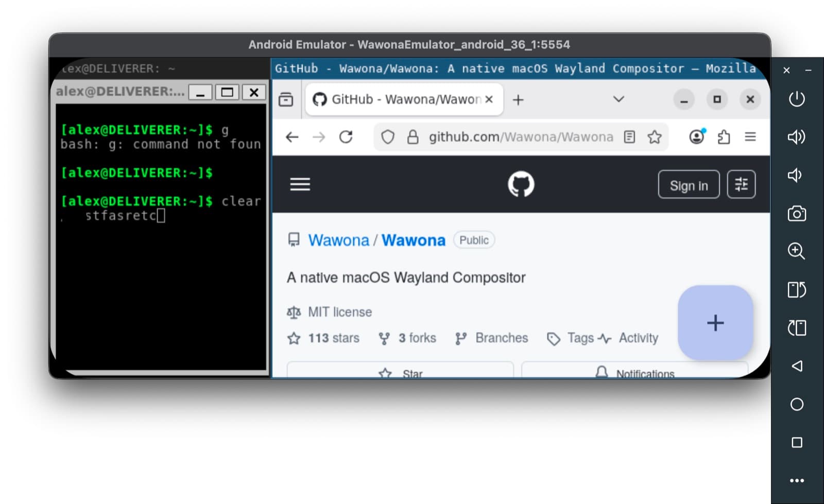
Task: Tap the Android Home circle button
Action: (x=797, y=404)
